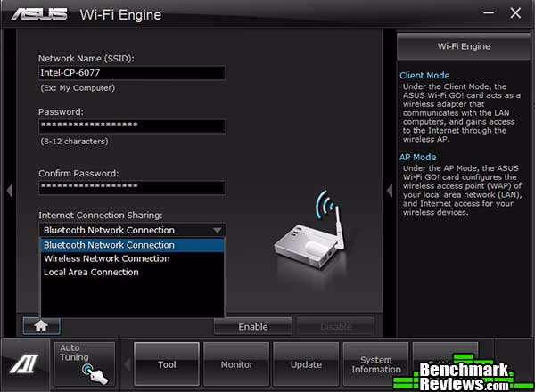Minimize the Wi-Fi Engine window
535x392 pixels.
point(489,13)
